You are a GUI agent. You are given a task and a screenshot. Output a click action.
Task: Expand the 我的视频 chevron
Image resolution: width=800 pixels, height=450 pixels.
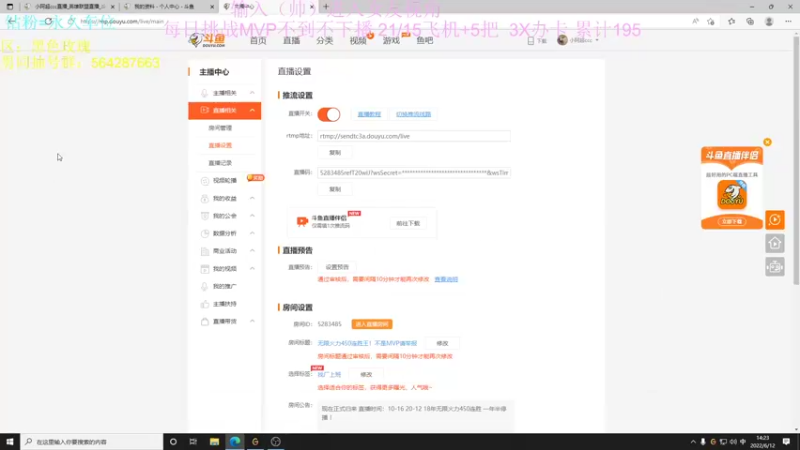coord(252,268)
